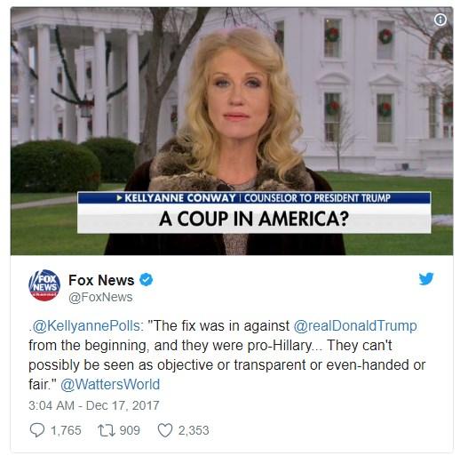Click the retweet arrows icon

107,430
